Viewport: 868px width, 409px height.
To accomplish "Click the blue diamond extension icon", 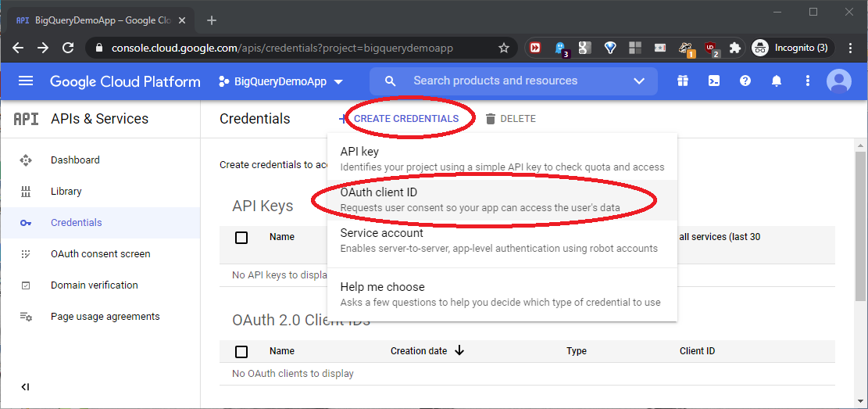I will coord(610,48).
